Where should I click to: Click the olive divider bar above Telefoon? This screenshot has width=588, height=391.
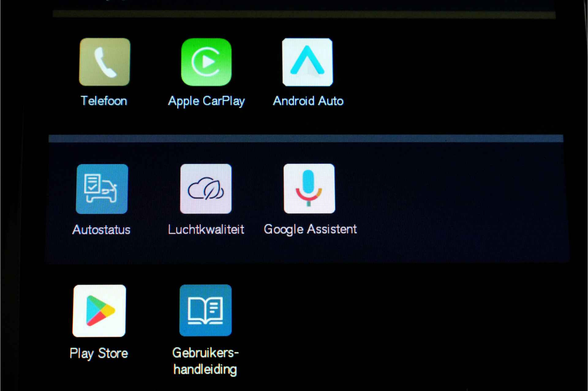[304, 14]
